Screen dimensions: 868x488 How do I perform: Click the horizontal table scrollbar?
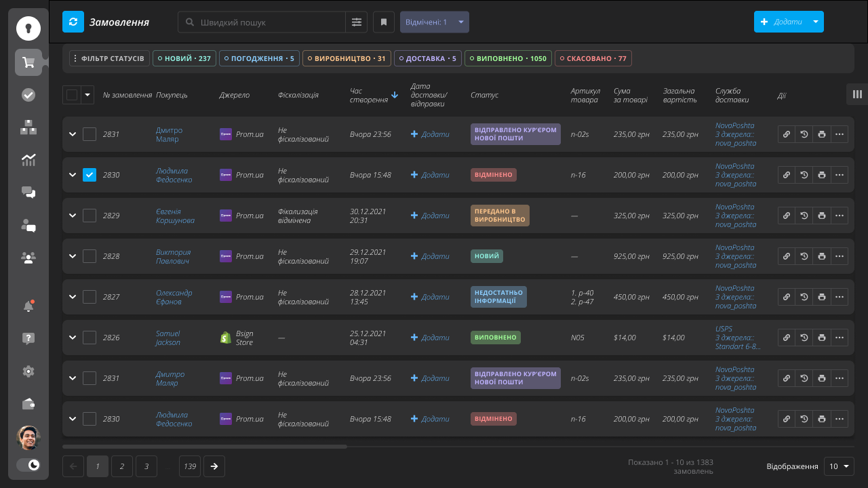click(x=205, y=447)
